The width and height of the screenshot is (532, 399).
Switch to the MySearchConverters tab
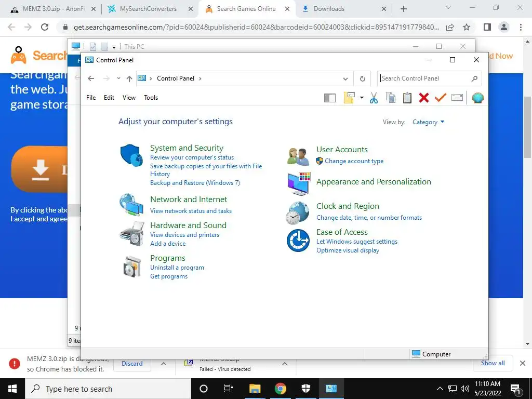(148, 9)
